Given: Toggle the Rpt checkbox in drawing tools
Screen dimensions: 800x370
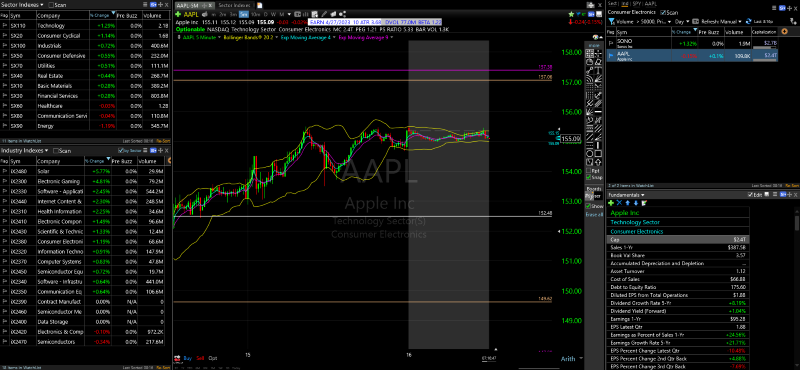Looking at the screenshot, I should [588, 170].
